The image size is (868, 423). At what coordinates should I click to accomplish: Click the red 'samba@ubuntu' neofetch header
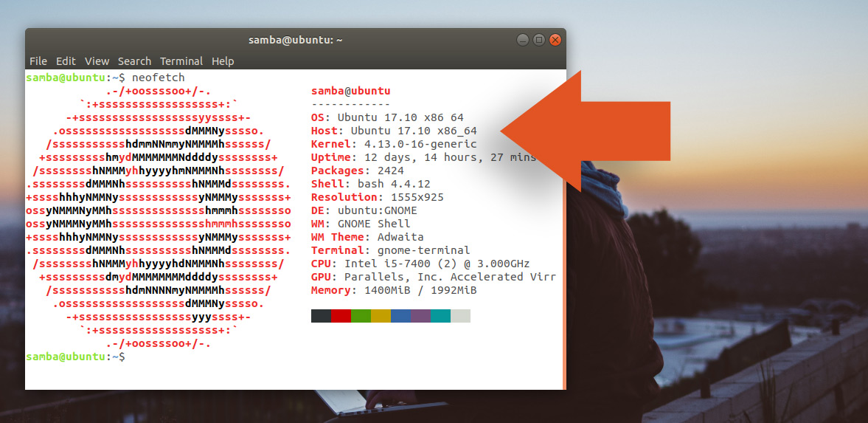tap(351, 91)
